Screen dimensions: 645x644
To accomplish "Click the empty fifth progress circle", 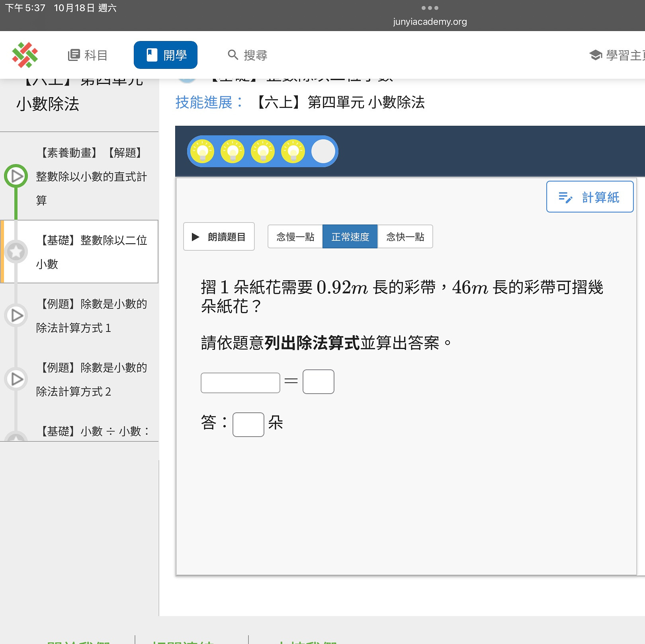I will click(x=323, y=152).
